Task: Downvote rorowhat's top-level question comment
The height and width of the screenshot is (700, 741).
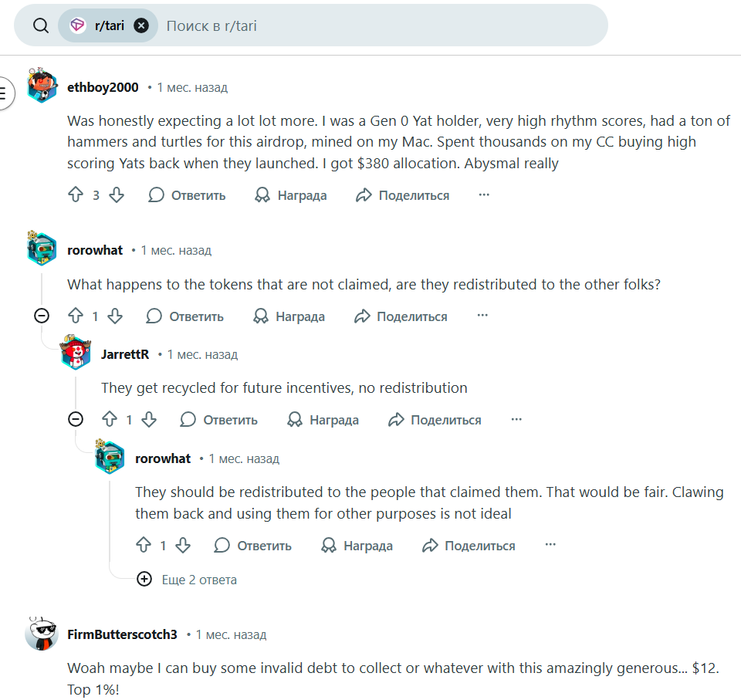Action: pos(115,316)
